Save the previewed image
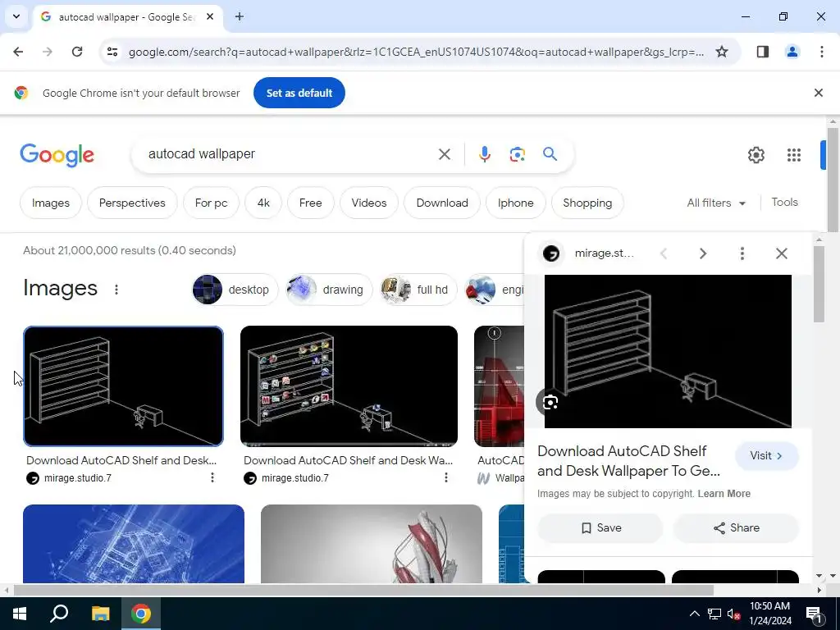 [x=600, y=528]
